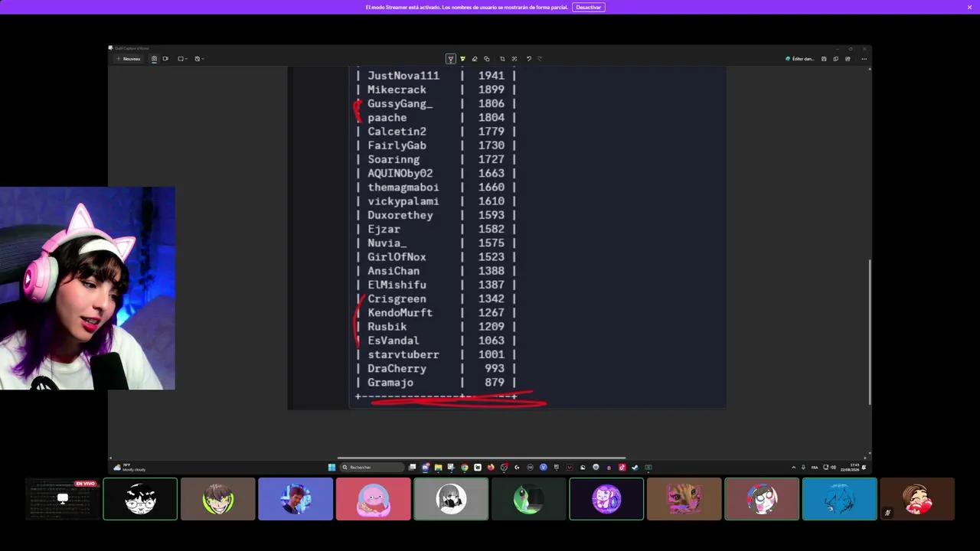Viewport: 980px width, 551px height.
Task: Click the Nouveau button
Action: [x=128, y=59]
